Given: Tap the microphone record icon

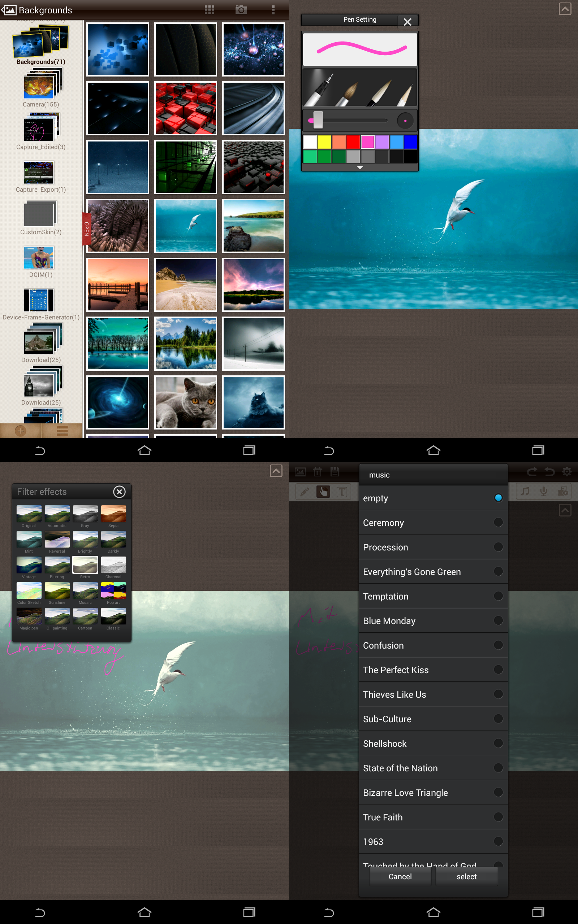Looking at the screenshot, I should click(x=543, y=491).
